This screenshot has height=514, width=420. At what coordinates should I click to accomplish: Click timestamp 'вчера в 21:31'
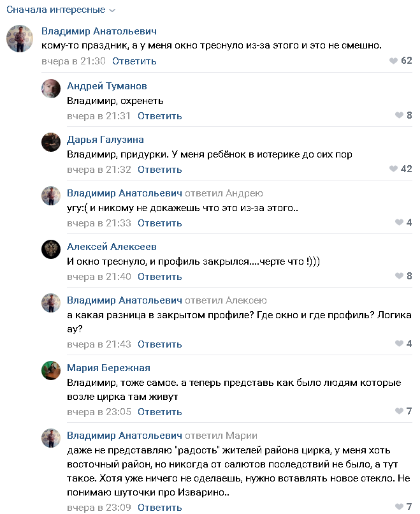99,116
